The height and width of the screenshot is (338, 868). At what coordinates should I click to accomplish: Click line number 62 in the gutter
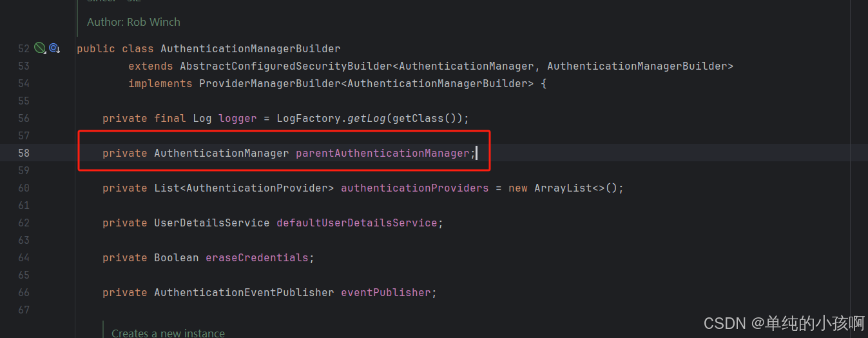24,223
